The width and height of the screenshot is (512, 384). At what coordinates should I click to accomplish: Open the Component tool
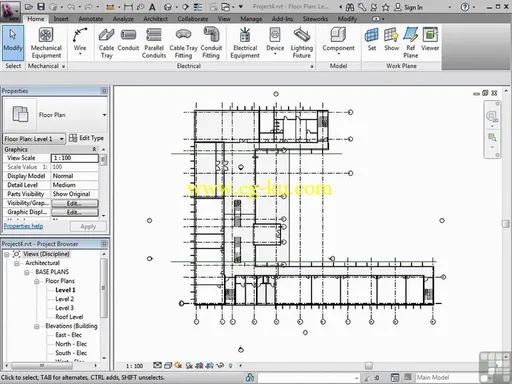(338, 42)
